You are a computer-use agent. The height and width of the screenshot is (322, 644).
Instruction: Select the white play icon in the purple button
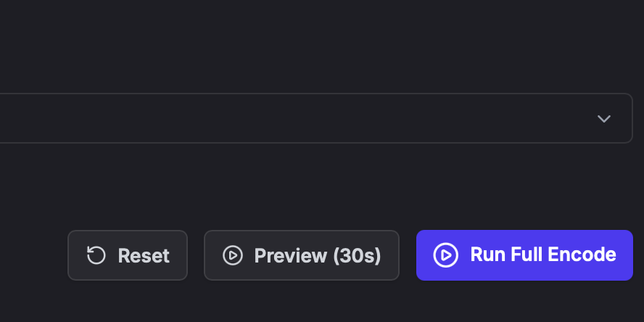[446, 255]
